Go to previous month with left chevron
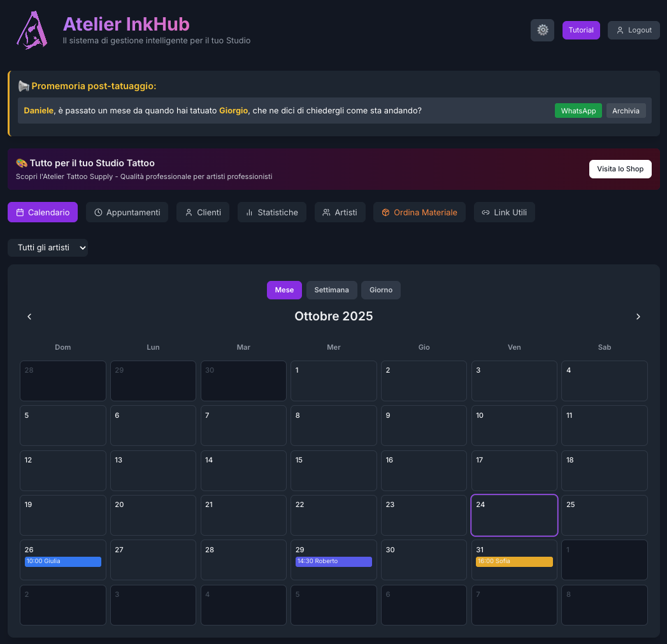The height and width of the screenshot is (644, 667). [29, 317]
